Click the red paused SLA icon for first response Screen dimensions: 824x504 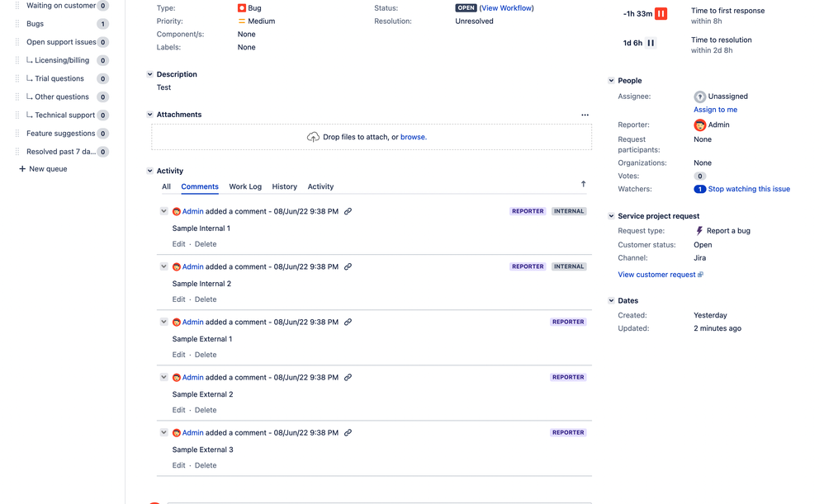661,14
